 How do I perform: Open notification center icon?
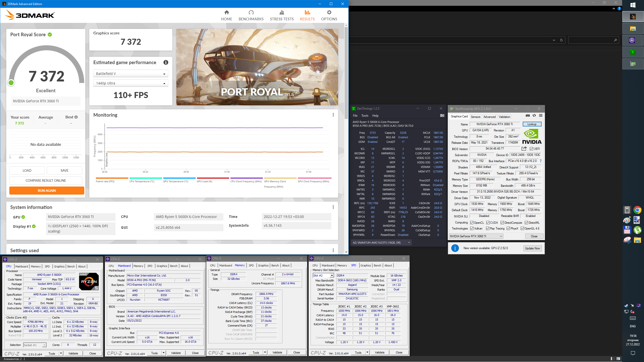(x=633, y=353)
